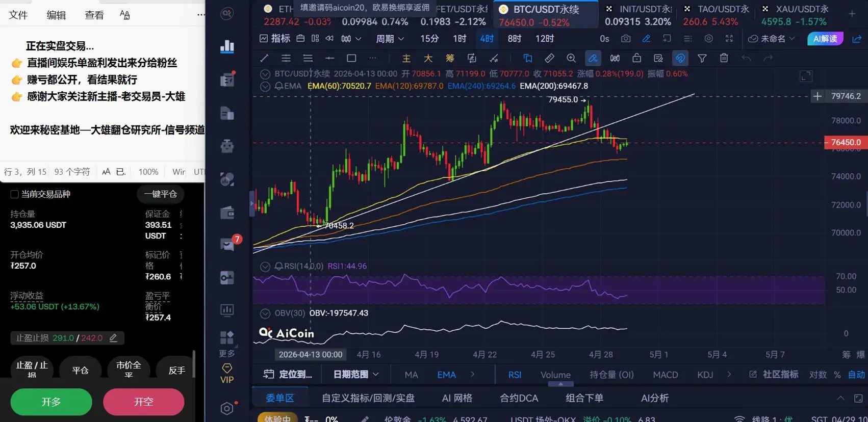Image resolution: width=868 pixels, height=422 pixels.
Task: Click the lock drawings icon
Action: (636, 58)
